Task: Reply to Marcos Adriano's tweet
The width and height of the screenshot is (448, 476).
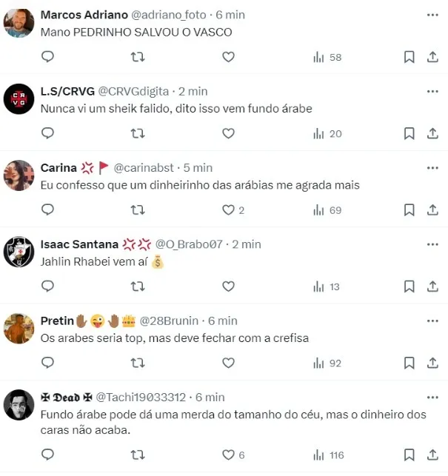Action: [x=47, y=57]
